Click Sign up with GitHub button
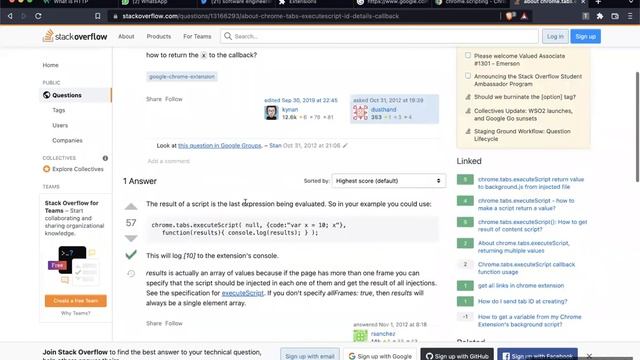The image size is (640, 360). pos(457,356)
